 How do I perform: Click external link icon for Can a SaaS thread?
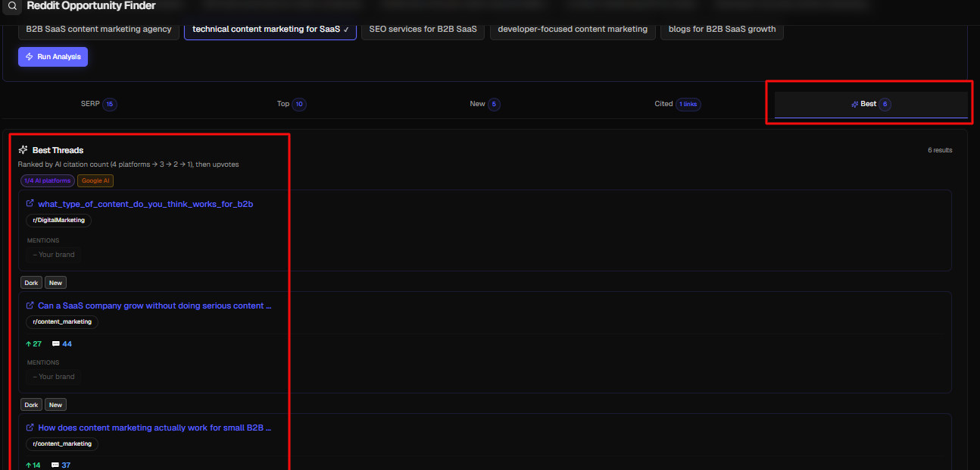coord(30,305)
